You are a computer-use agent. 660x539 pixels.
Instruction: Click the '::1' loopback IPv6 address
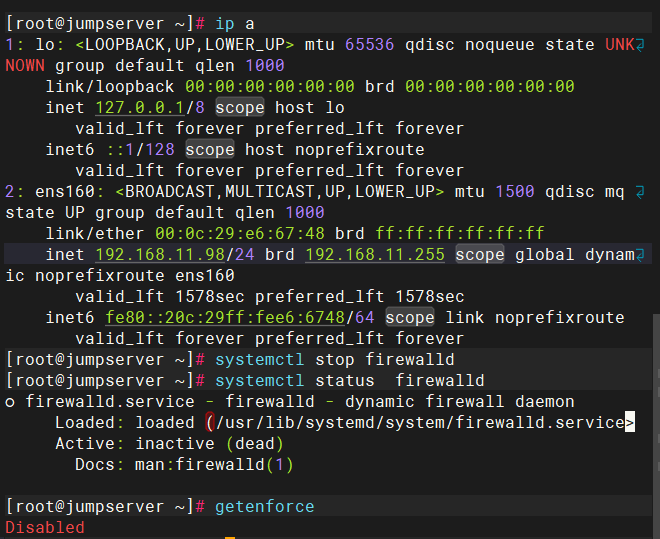click(x=120, y=150)
